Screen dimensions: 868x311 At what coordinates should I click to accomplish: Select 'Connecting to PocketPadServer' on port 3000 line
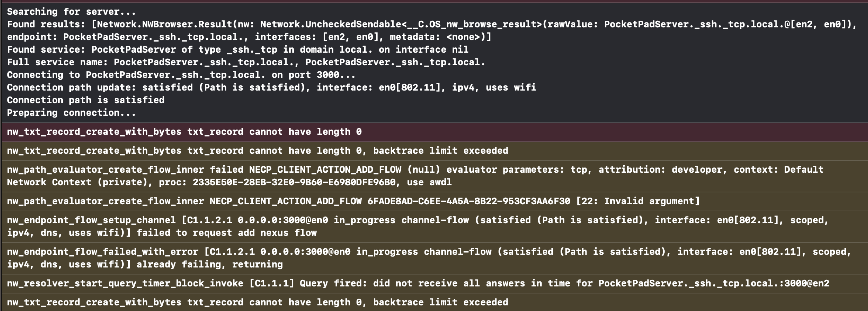181,75
